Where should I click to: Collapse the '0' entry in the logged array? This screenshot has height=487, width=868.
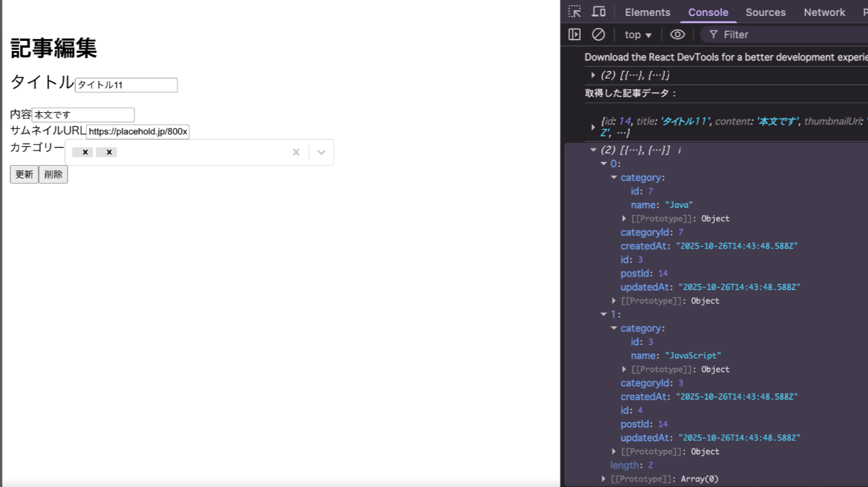604,163
